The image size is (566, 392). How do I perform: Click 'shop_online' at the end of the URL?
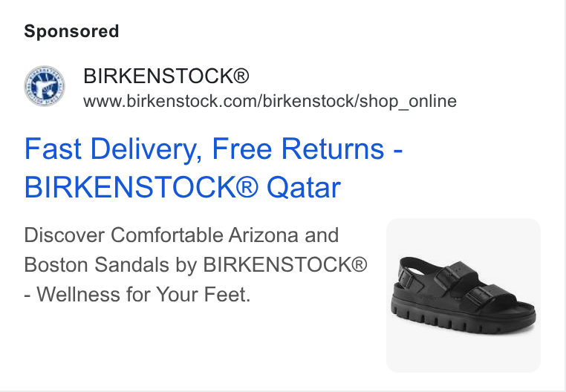408,101
